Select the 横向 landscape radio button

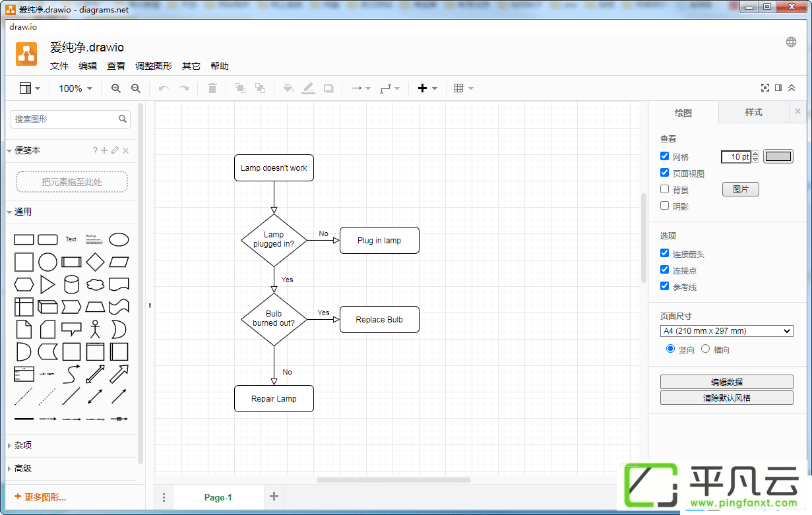705,349
